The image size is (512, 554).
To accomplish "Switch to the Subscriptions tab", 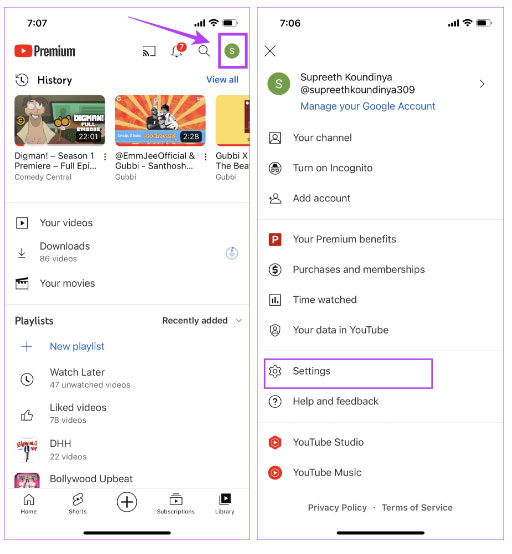I will [x=176, y=503].
